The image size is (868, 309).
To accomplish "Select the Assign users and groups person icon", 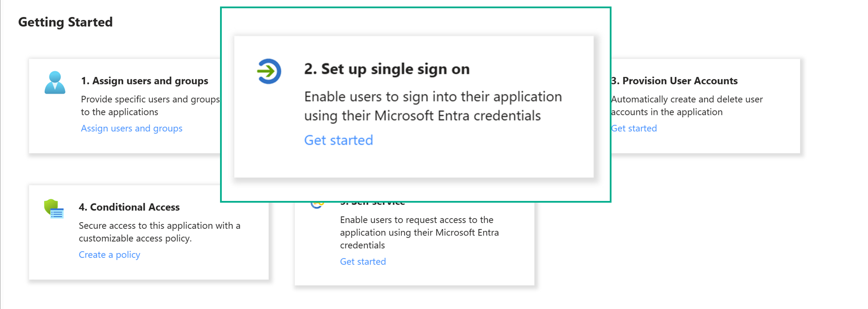I will pos(55,83).
